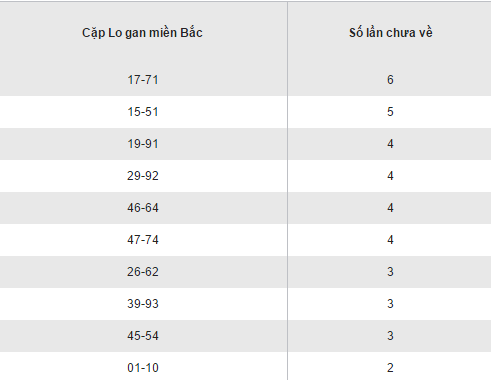Select the 17-71 pair cell

pos(143,80)
